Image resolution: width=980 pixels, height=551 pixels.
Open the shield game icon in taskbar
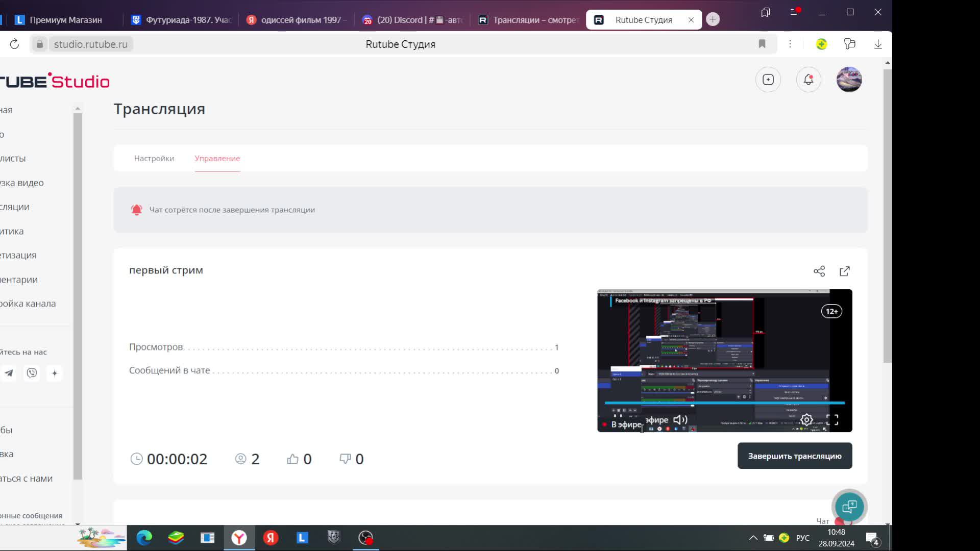pyautogui.click(x=334, y=538)
